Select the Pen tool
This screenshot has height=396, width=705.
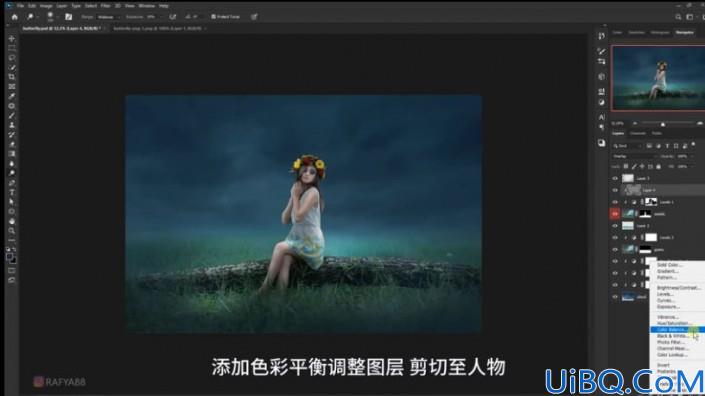(12, 182)
